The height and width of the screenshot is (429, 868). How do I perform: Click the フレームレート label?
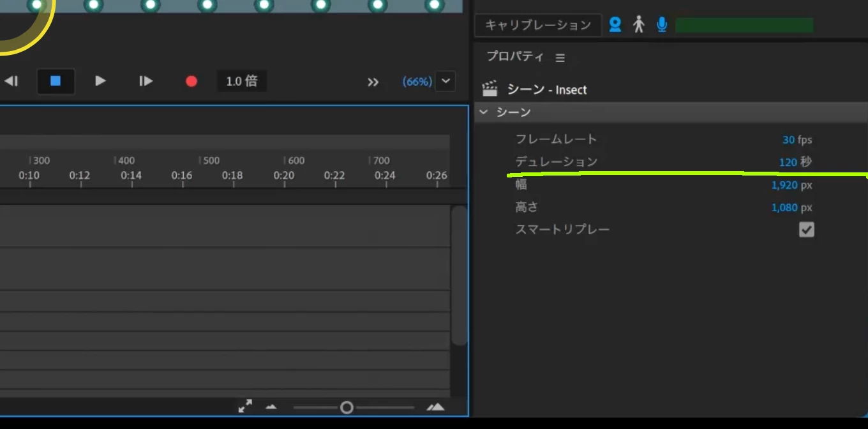(557, 139)
